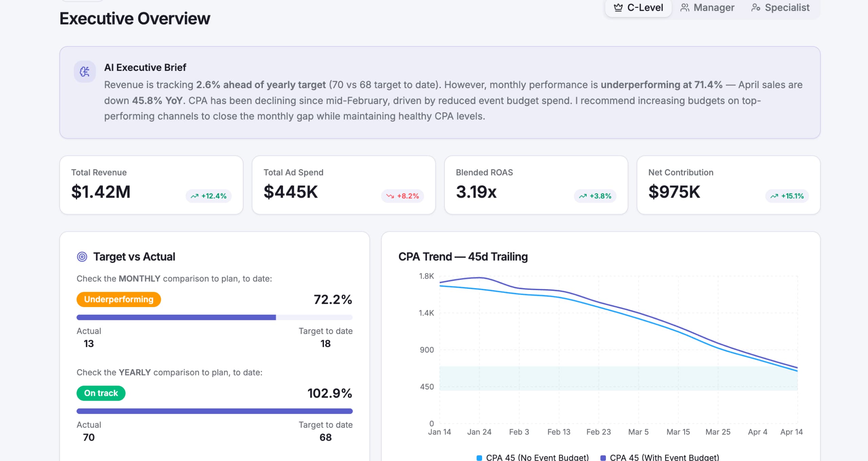This screenshot has width=868, height=461.
Task: Click the Mar 15 axis label
Action: [678, 432]
